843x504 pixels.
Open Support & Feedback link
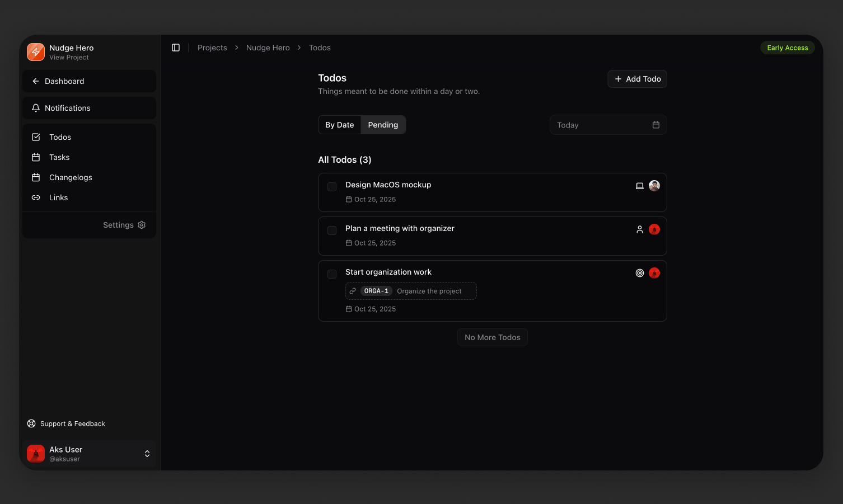coord(66,423)
